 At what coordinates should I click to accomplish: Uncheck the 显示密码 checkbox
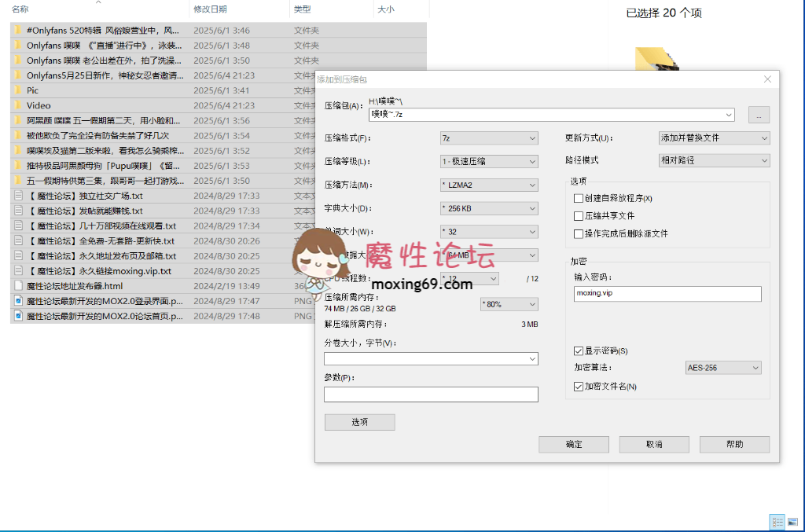[x=579, y=350]
